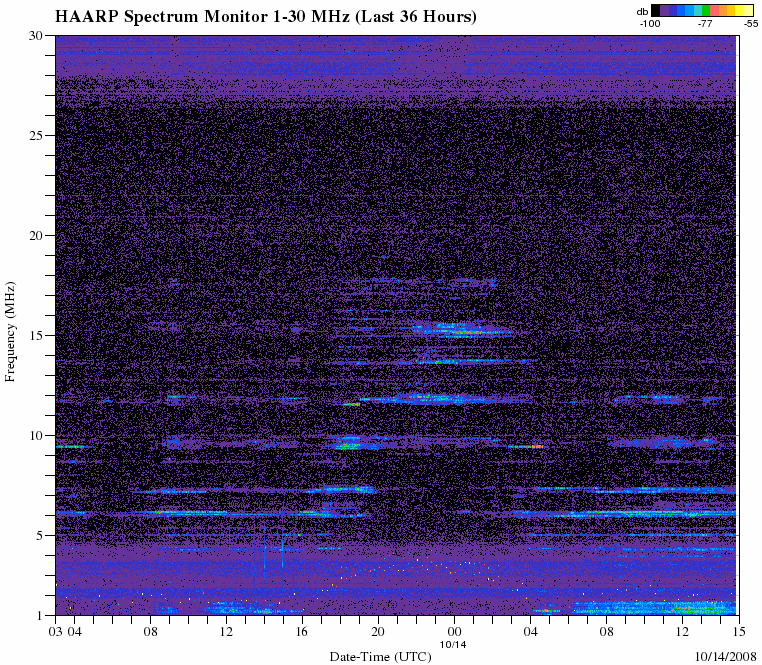Viewport: 762px width, 665px height.
Task: Click the 03 start-time tick label
Action: (56, 632)
